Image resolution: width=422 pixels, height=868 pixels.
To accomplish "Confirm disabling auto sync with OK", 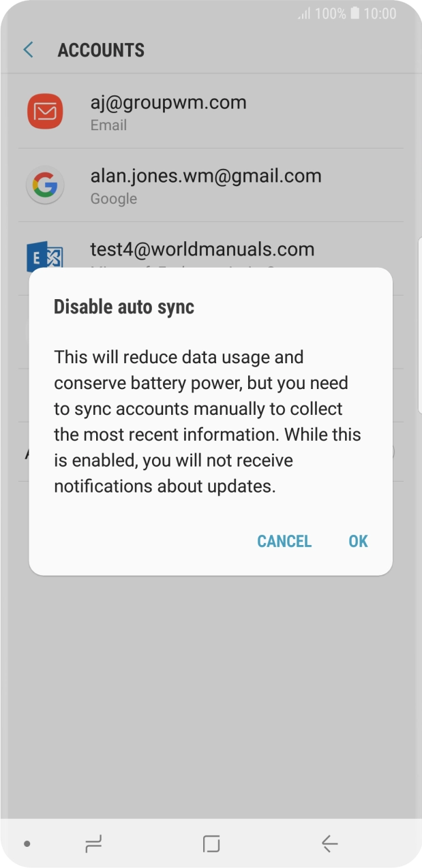I will click(x=358, y=541).
